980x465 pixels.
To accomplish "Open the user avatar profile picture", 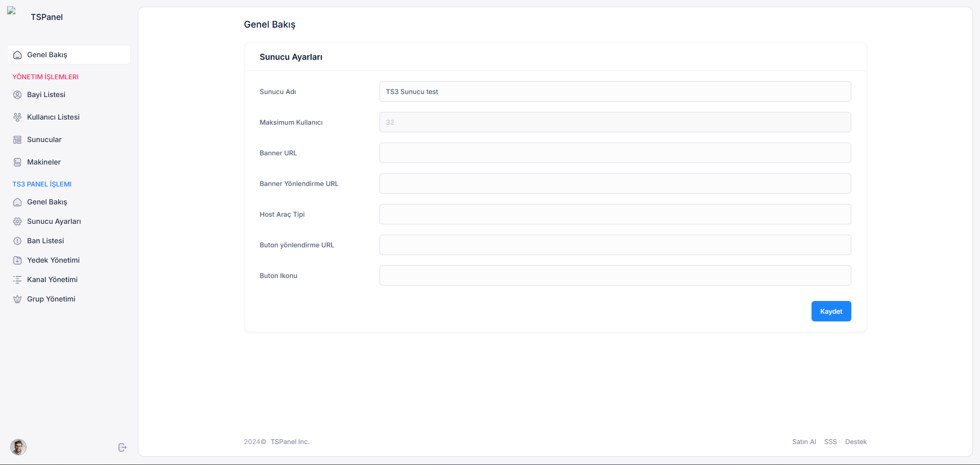I will click(18, 447).
